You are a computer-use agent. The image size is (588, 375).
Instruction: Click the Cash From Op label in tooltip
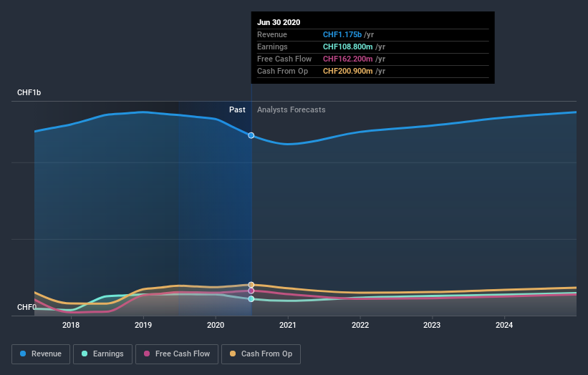282,71
